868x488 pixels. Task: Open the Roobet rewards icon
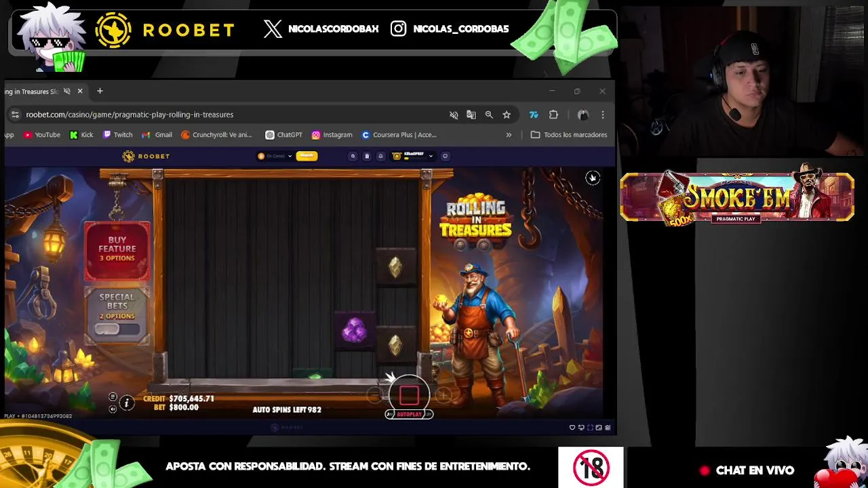(x=367, y=156)
